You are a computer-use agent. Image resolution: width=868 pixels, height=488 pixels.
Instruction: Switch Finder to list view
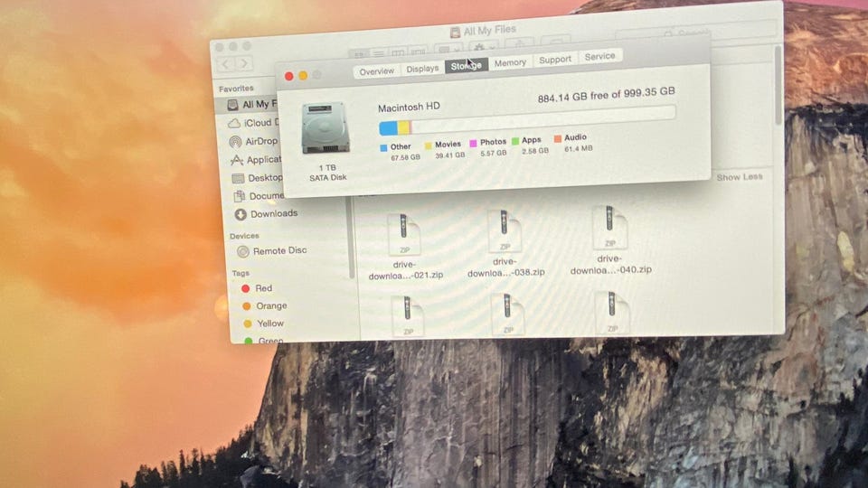379,53
